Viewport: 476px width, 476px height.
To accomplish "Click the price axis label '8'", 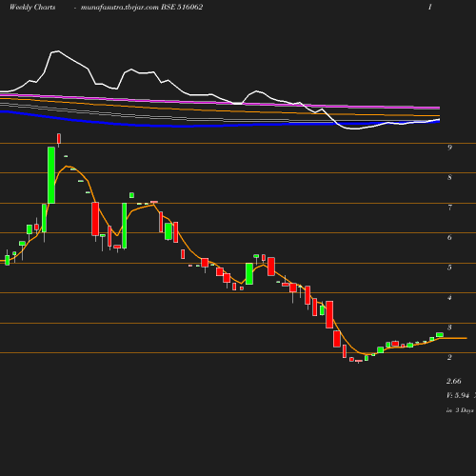I will tap(449, 177).
